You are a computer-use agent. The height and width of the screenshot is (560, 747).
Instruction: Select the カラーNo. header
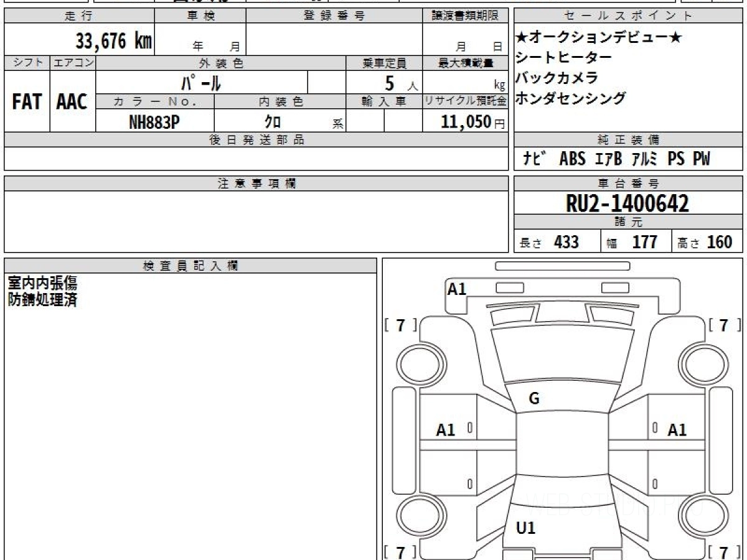click(155, 101)
